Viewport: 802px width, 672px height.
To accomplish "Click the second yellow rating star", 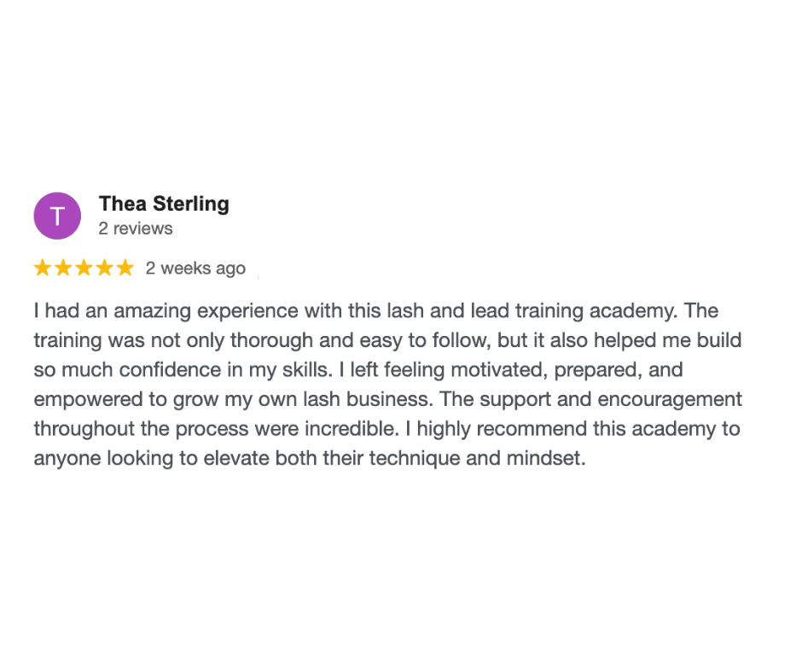I will point(63,269).
